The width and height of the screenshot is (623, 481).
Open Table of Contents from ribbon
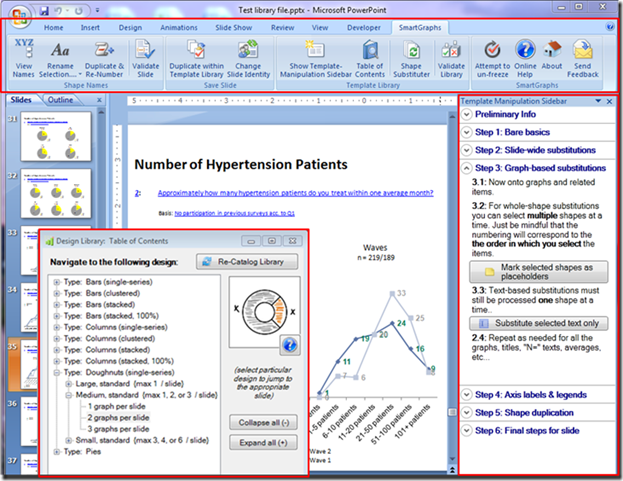pos(370,58)
